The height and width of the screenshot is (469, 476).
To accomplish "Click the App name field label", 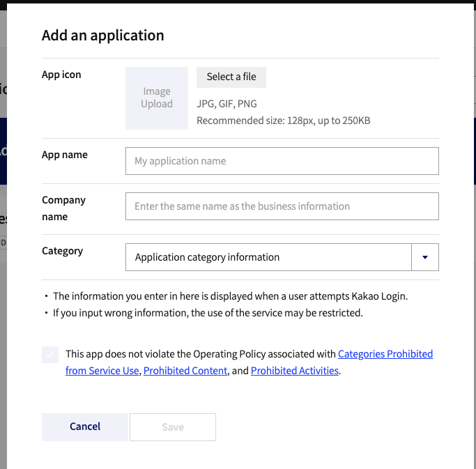I will pyautogui.click(x=65, y=155).
